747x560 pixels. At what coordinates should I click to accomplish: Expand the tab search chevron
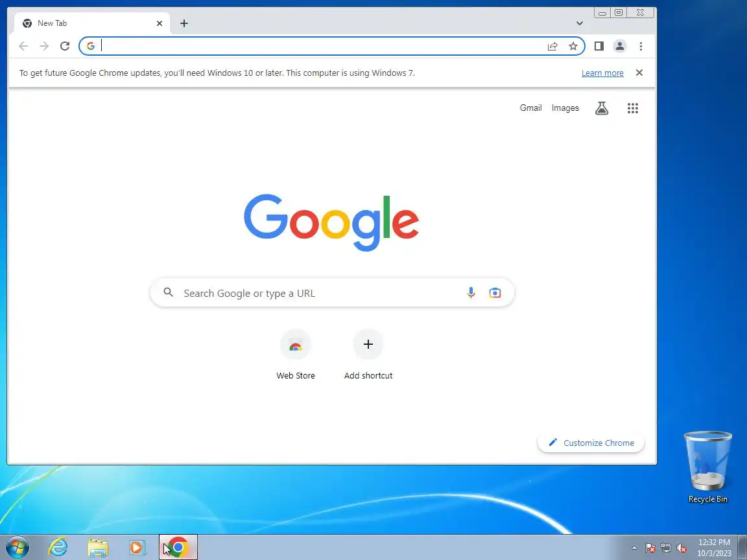[x=579, y=23]
